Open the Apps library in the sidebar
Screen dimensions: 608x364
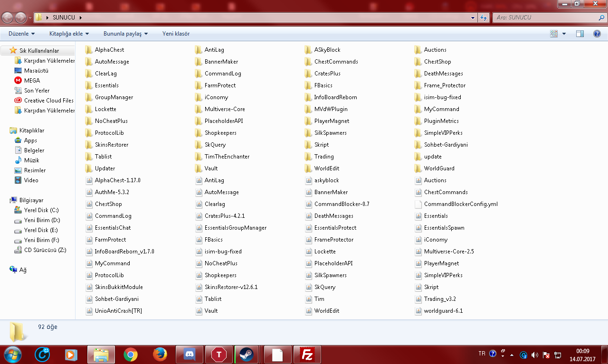coord(30,140)
